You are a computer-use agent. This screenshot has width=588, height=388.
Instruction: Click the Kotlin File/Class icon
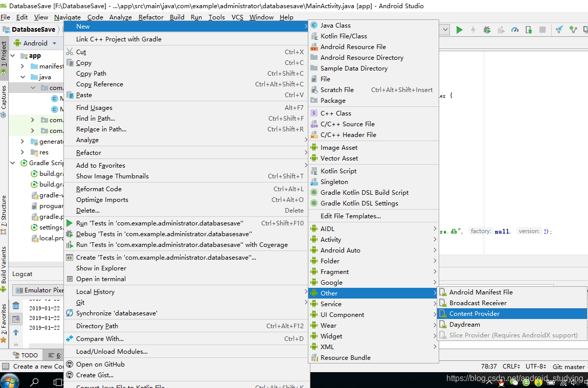point(314,36)
